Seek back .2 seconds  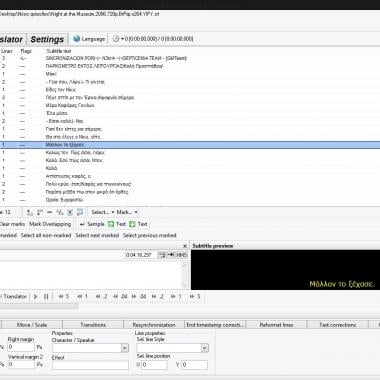click(101, 297)
